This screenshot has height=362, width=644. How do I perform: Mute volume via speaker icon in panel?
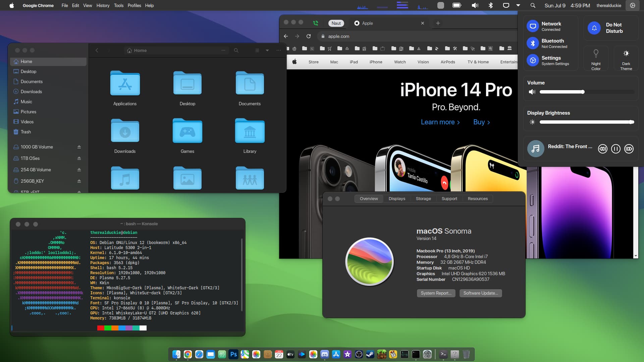532,92
